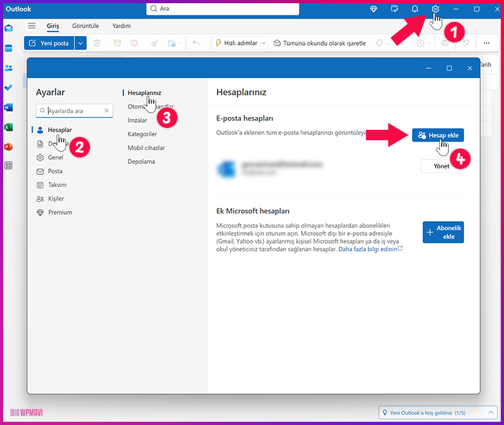Open the Depolama sub-section
The height and width of the screenshot is (425, 504).
(141, 162)
